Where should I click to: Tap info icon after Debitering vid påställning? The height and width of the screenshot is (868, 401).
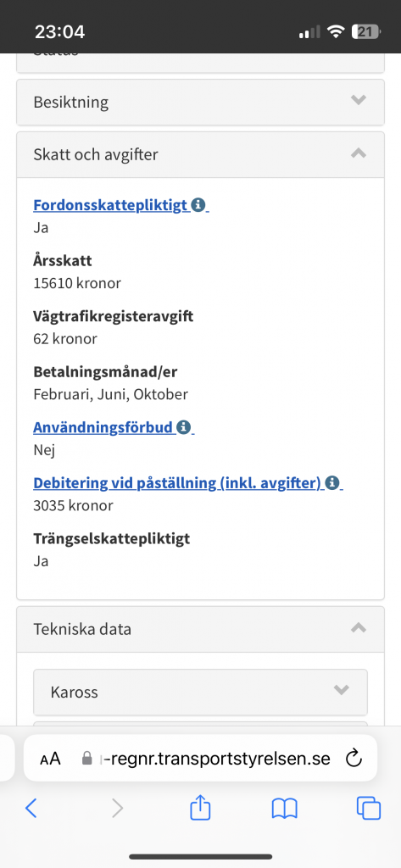click(x=331, y=482)
